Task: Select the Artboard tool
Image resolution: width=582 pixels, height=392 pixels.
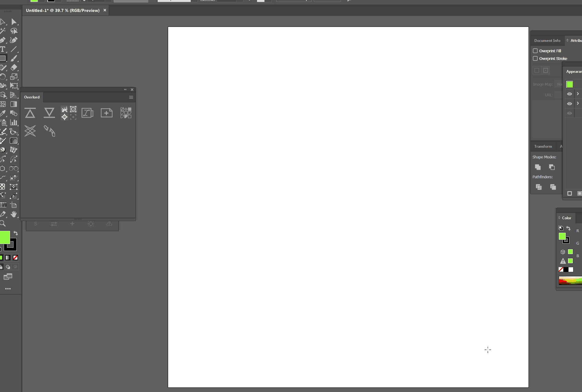Action: (14, 205)
